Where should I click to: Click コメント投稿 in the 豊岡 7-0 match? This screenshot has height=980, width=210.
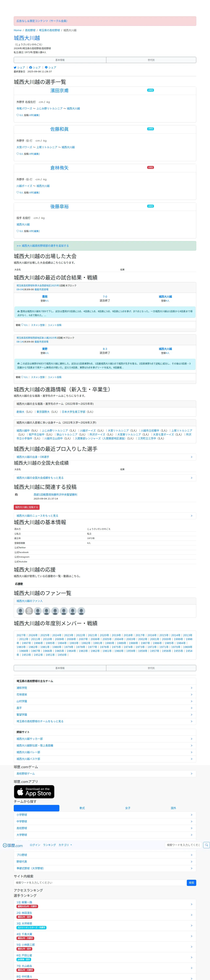pos(54,325)
